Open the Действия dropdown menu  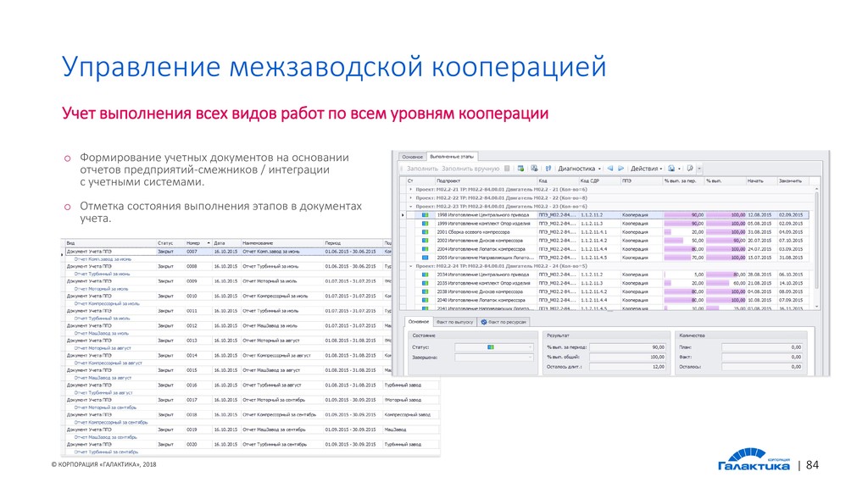[x=646, y=169]
